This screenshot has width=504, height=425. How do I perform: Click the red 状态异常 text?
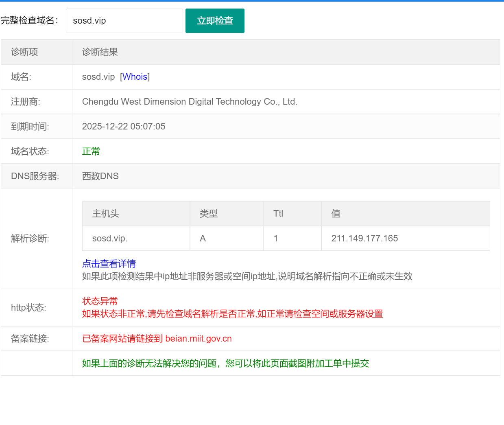point(100,301)
